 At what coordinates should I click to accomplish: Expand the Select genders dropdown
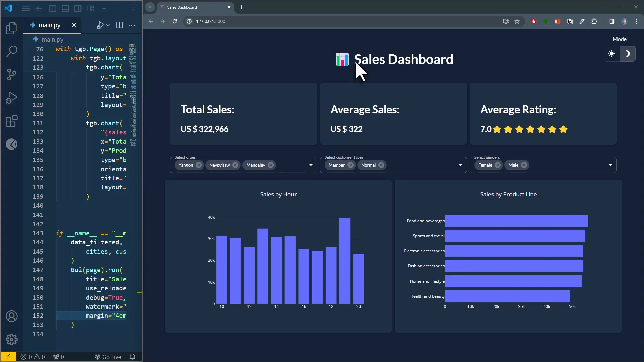(610, 165)
